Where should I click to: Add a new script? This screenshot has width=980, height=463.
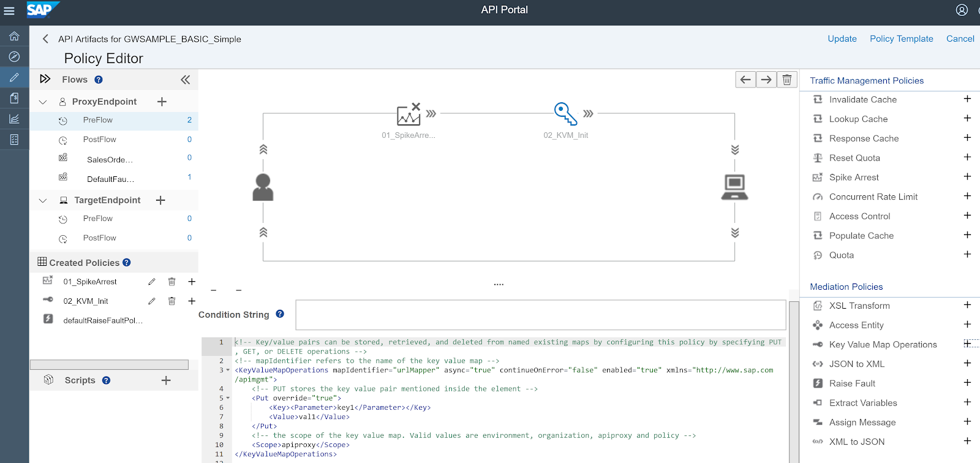click(x=166, y=380)
